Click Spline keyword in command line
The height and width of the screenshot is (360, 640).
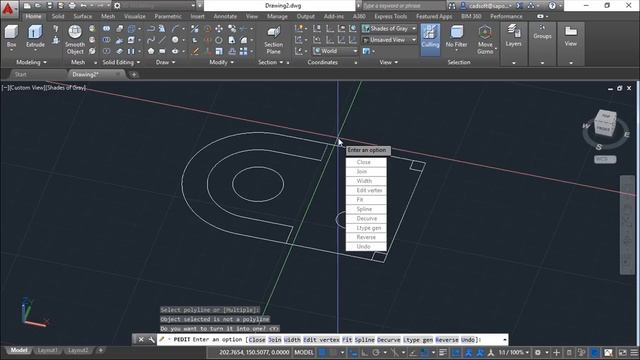click(364, 340)
